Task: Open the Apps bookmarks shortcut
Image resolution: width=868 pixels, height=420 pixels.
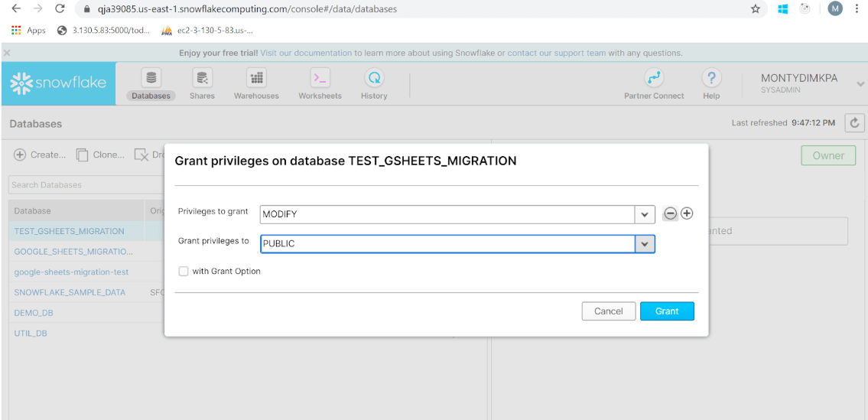Action: (x=28, y=31)
